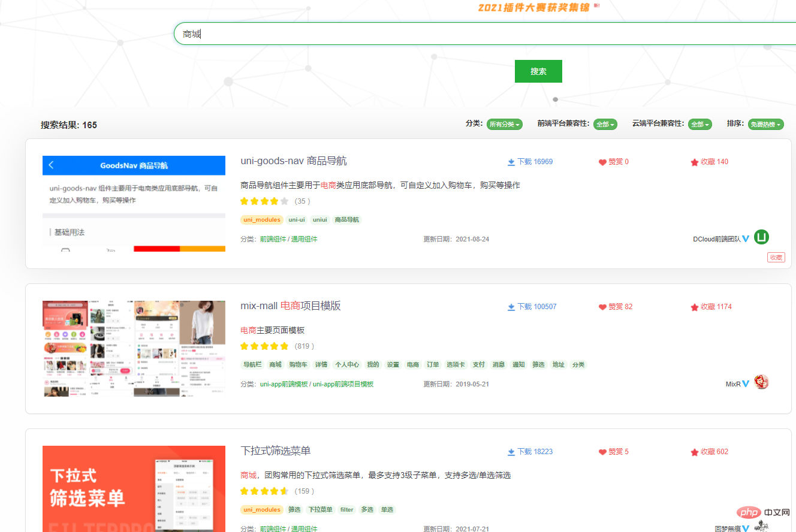Click the 更新日期：2019-05-21 text

(456, 384)
